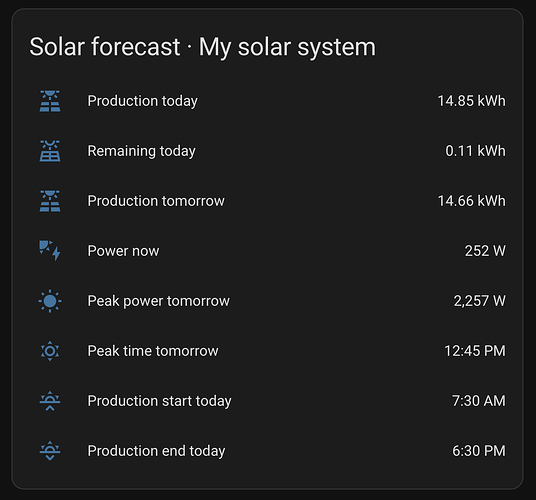Select the 7:30 AM value
The width and height of the screenshot is (536, 500).
pos(479,401)
